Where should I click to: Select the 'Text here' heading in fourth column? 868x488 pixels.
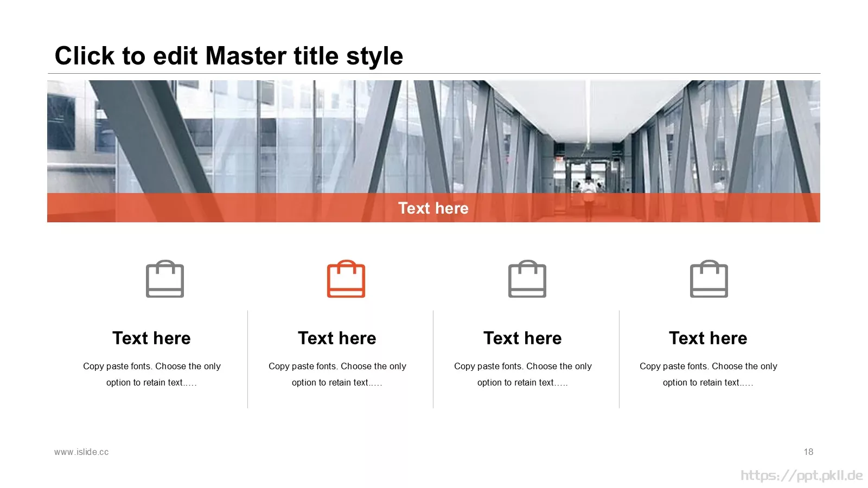709,338
